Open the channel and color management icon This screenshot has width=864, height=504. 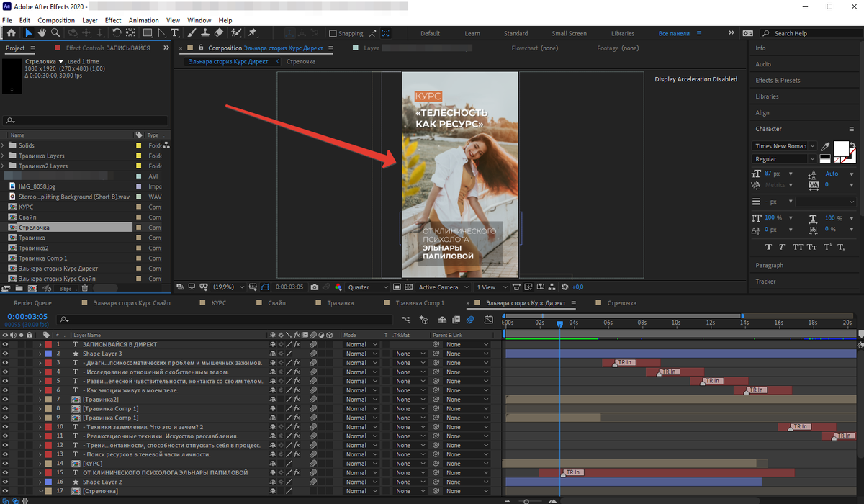tap(338, 287)
